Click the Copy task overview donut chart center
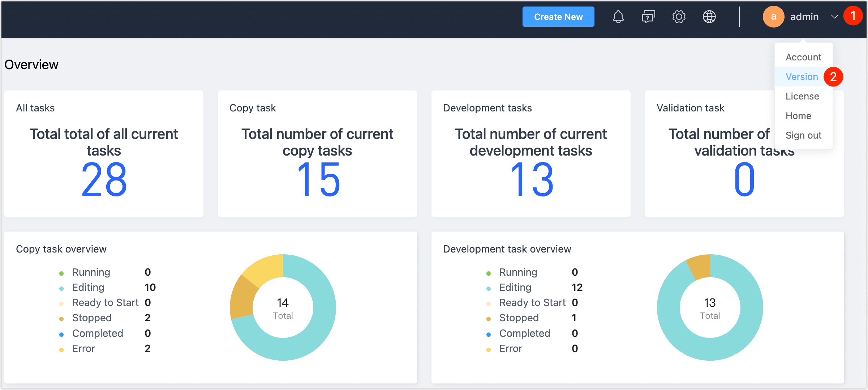This screenshot has width=868, height=390. coord(283,308)
